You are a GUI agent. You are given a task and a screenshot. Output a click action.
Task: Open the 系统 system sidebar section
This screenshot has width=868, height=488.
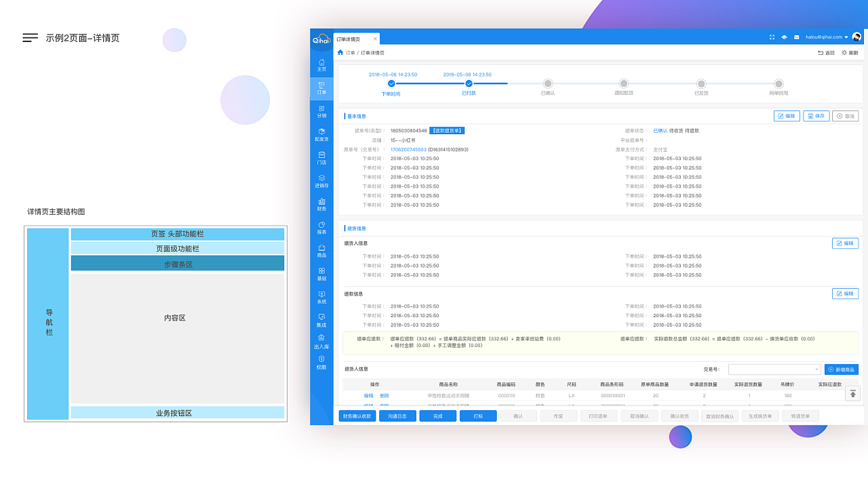321,297
